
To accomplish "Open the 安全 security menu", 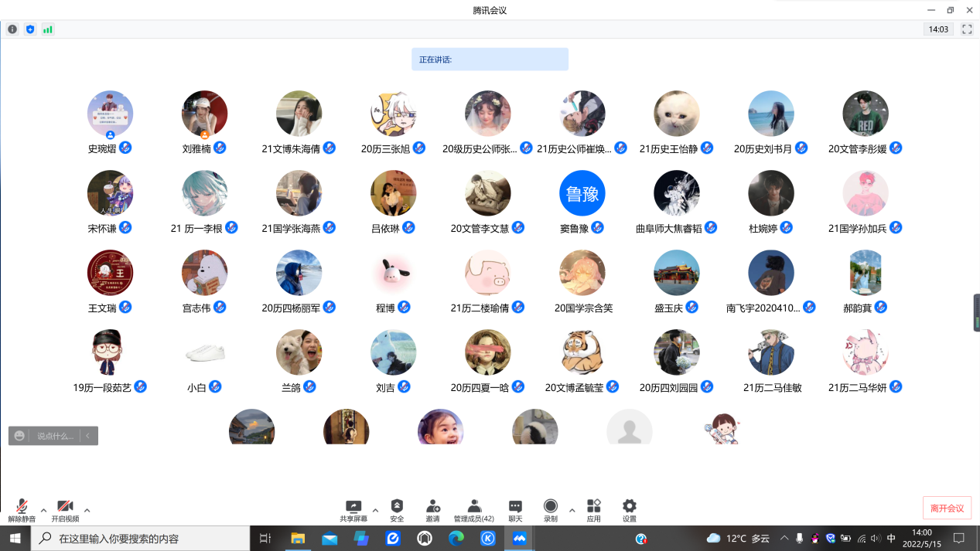I will [397, 510].
